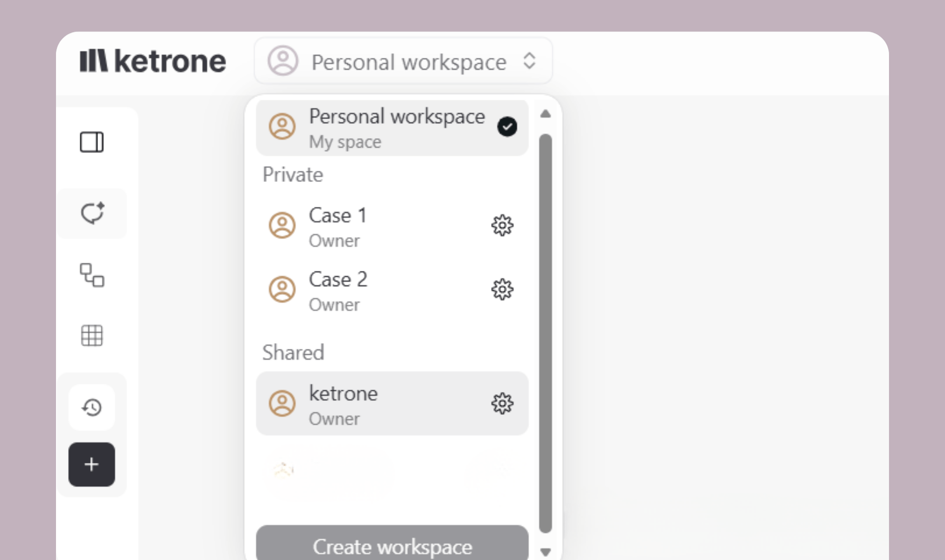Click checkmark on Personal workspace
945x560 pixels.
[507, 126]
